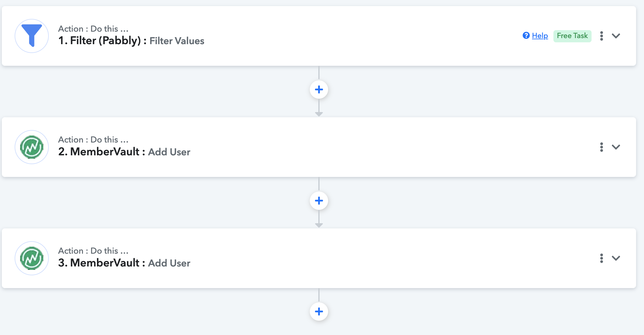This screenshot has width=644, height=335.
Task: Expand step 3 MemberVault Add User chevron
Action: pos(616,258)
